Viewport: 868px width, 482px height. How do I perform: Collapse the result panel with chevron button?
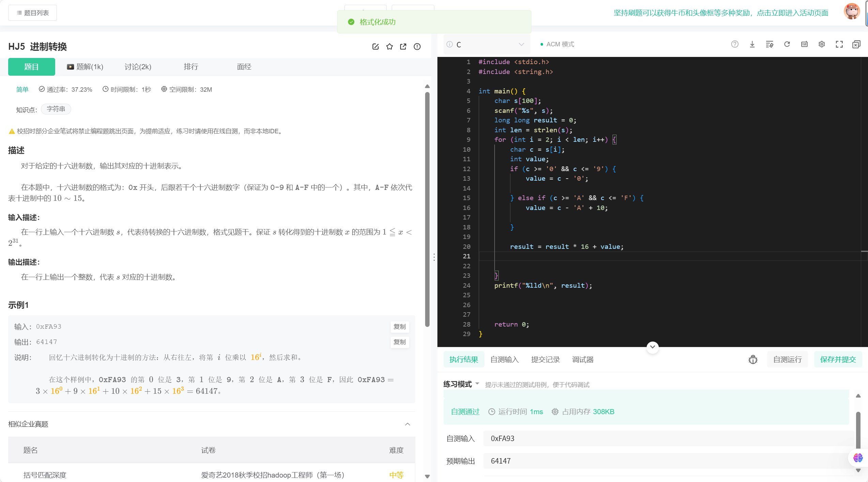652,347
